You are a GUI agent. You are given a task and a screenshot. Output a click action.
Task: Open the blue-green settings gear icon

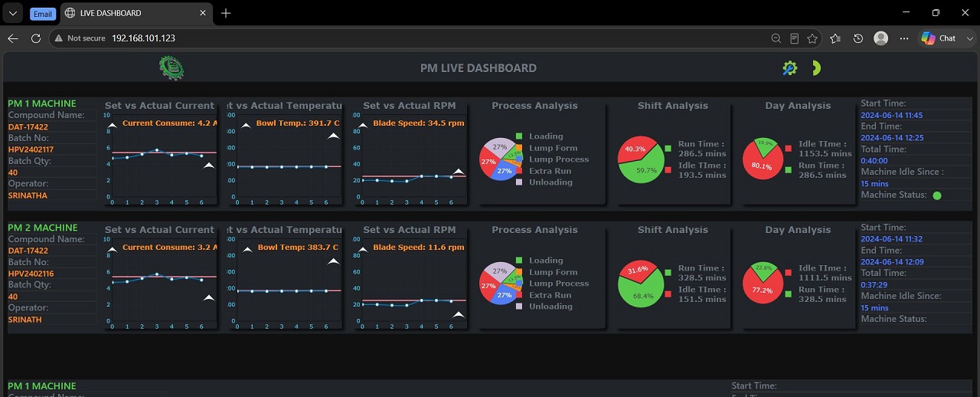(790, 68)
